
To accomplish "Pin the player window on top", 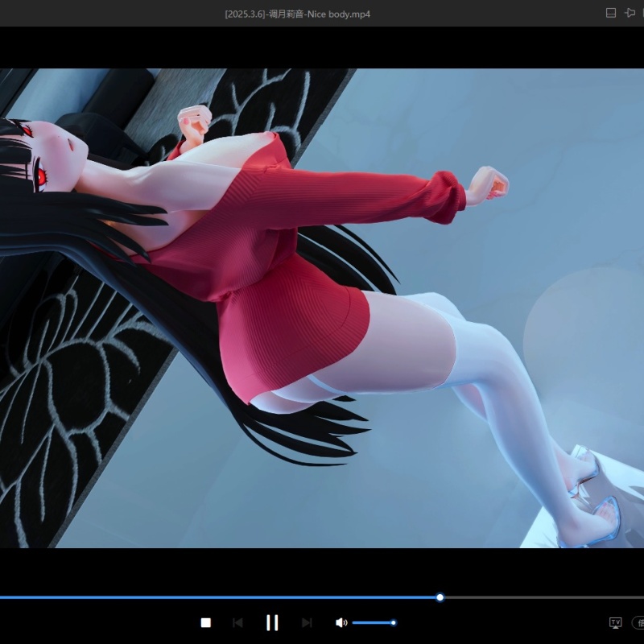I will 630,13.
